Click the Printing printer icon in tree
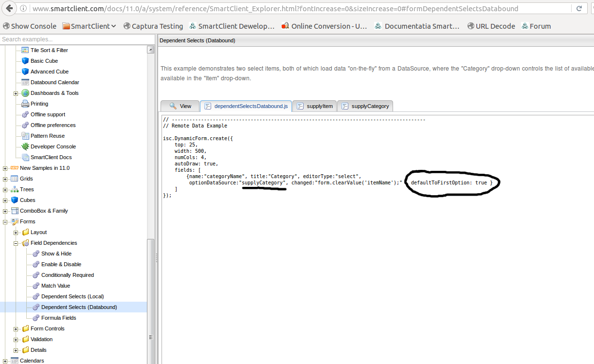This screenshot has width=594, height=364. coord(25,104)
